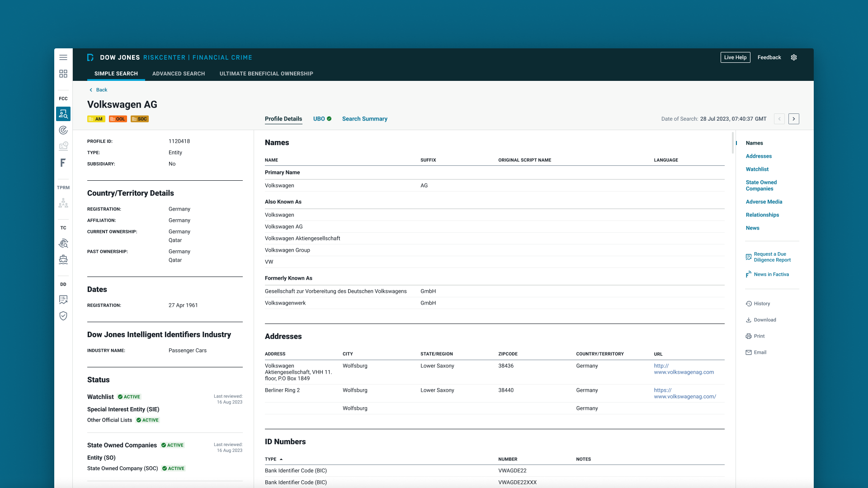
Task: Click the Berliner Ring 2 address
Action: coord(282,390)
